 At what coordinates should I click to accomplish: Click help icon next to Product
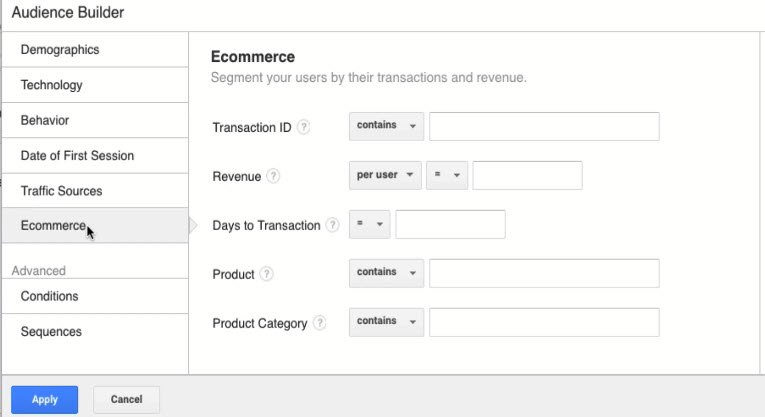point(267,274)
